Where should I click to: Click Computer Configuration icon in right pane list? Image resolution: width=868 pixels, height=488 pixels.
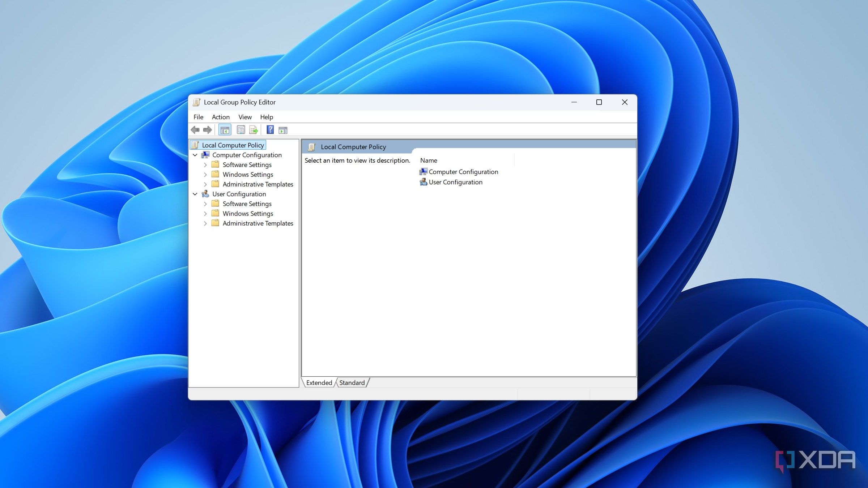424,172
